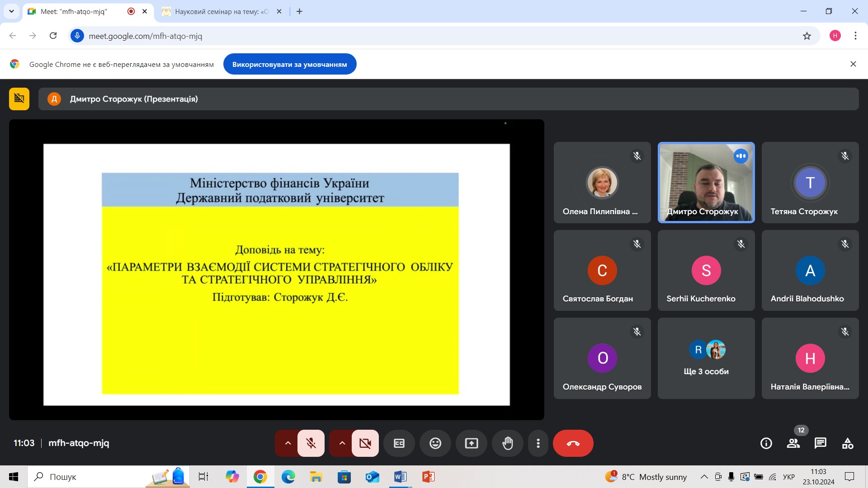
Task: Click the Google Chrome taskbar icon
Action: pos(260,477)
